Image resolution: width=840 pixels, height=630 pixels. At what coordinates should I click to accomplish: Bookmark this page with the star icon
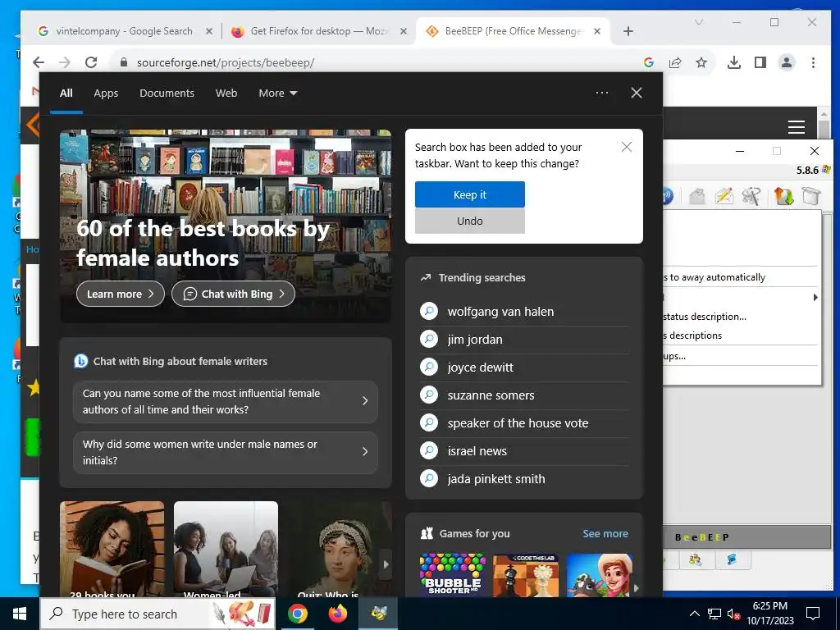[701, 62]
